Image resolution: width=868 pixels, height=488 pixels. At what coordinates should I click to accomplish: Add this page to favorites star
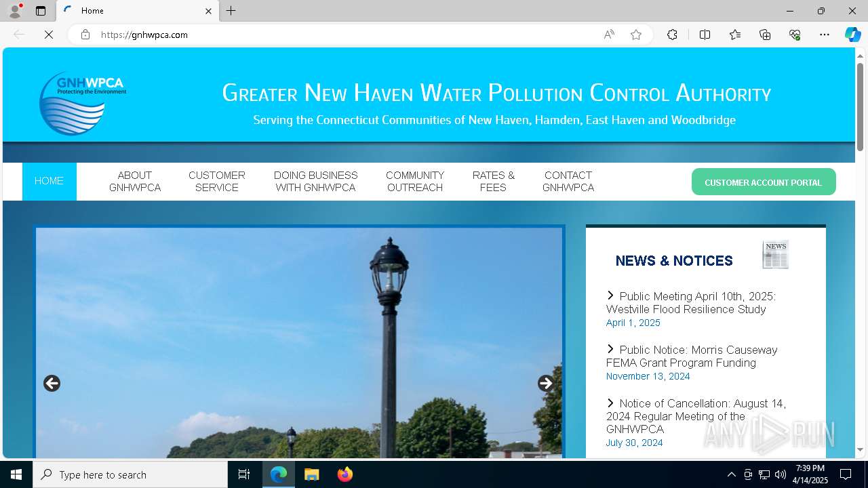[x=636, y=35]
